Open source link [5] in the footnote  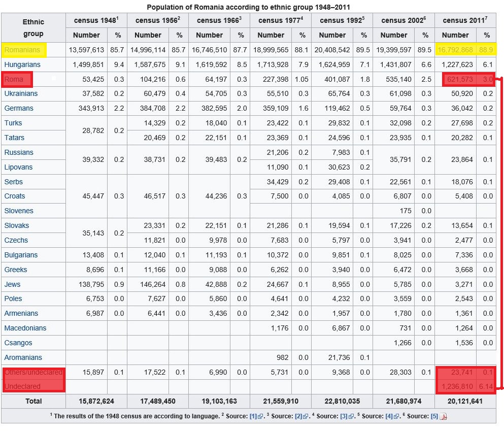point(434,416)
